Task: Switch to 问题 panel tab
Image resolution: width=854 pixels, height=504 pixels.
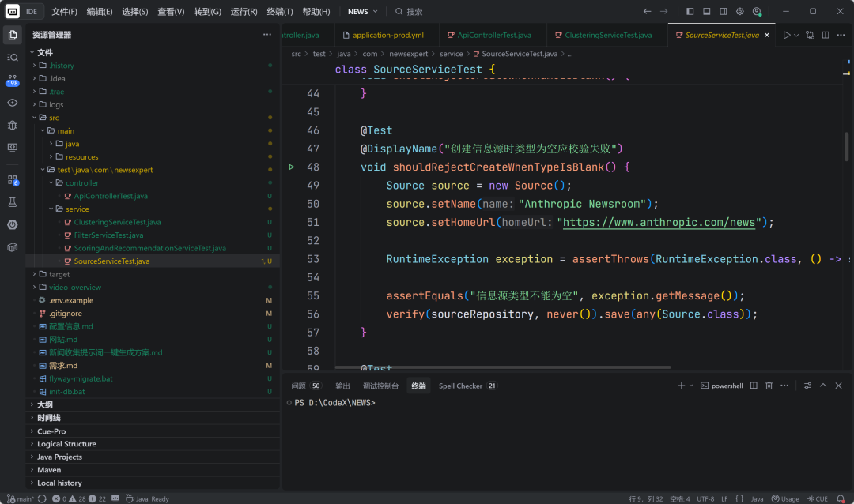Action: tap(306, 386)
